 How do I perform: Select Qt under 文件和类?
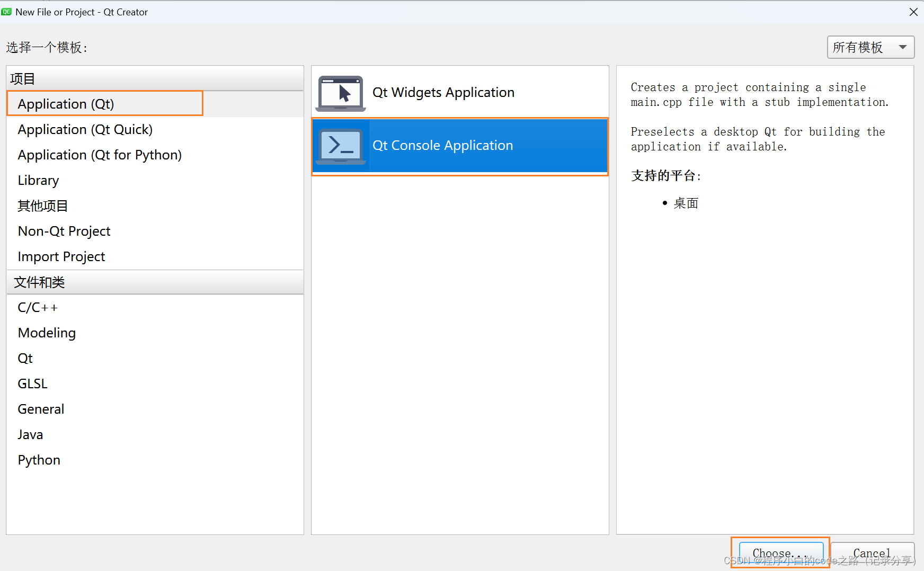coord(155,358)
